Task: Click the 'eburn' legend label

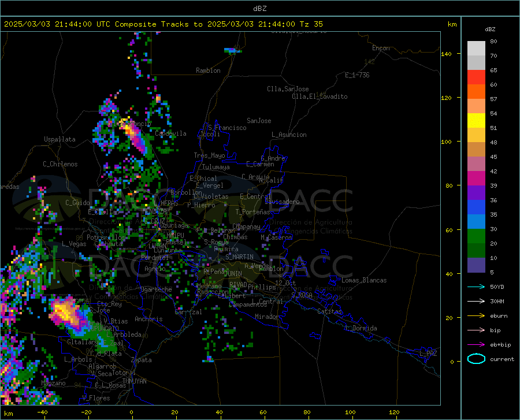Action: (x=499, y=316)
